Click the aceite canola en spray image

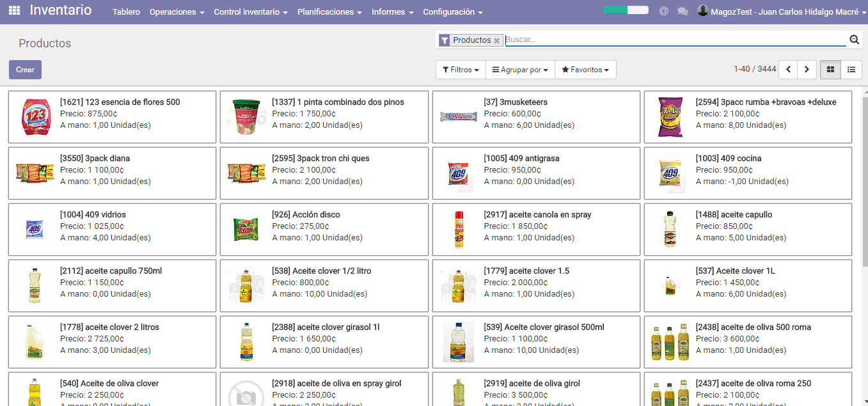[x=459, y=230]
